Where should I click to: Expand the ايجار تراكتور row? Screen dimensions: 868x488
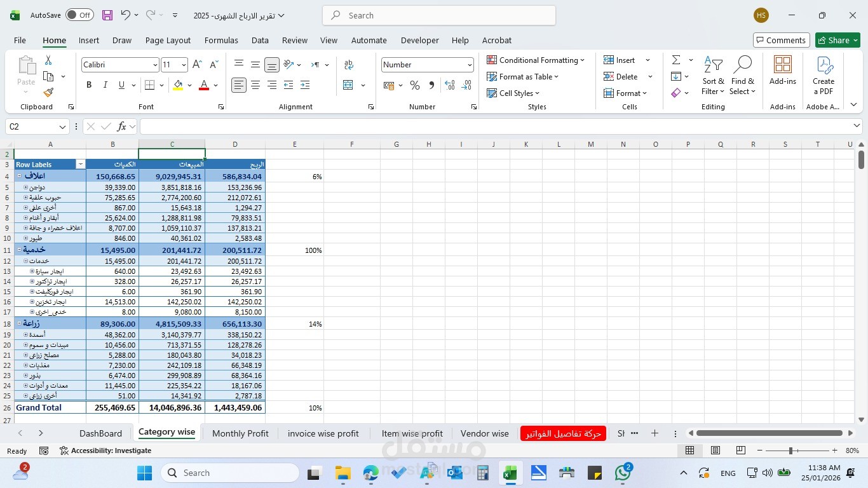(x=32, y=281)
